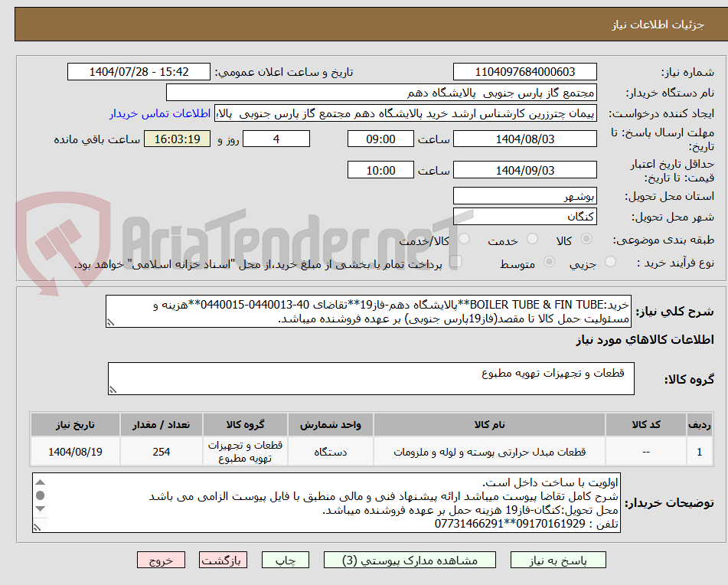Select the متوسط purchase process option
The height and width of the screenshot is (585, 728).
tap(549, 261)
